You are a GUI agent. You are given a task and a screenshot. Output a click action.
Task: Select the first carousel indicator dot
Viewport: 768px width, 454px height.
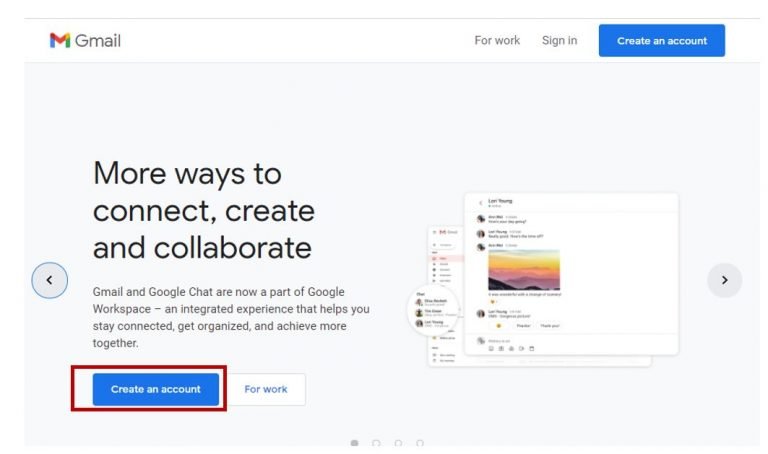point(354,443)
